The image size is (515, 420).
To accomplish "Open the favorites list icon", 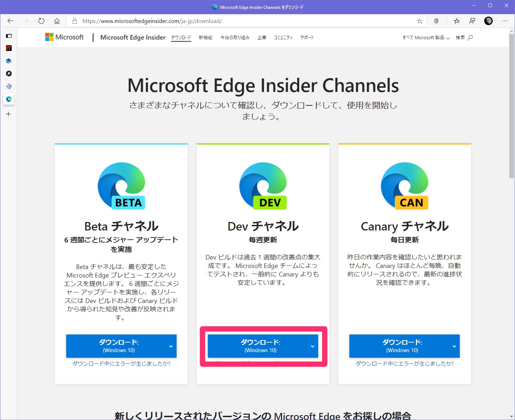I will tap(457, 21).
